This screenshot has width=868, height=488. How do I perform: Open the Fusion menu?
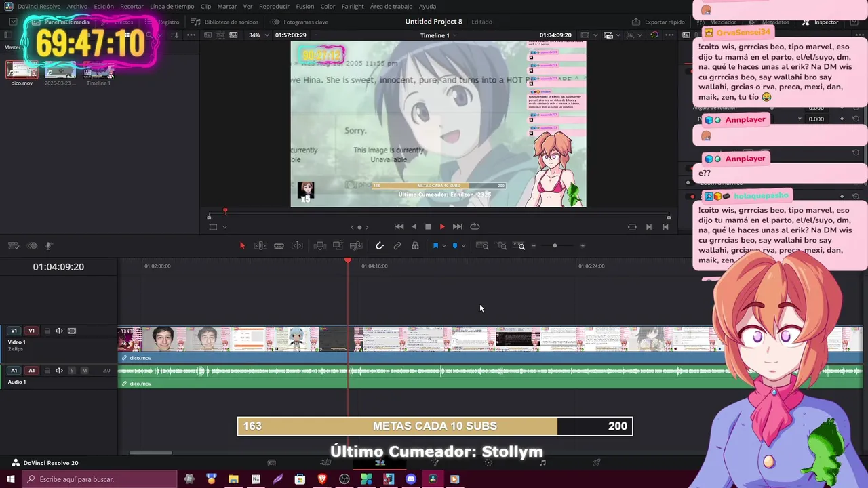(305, 6)
